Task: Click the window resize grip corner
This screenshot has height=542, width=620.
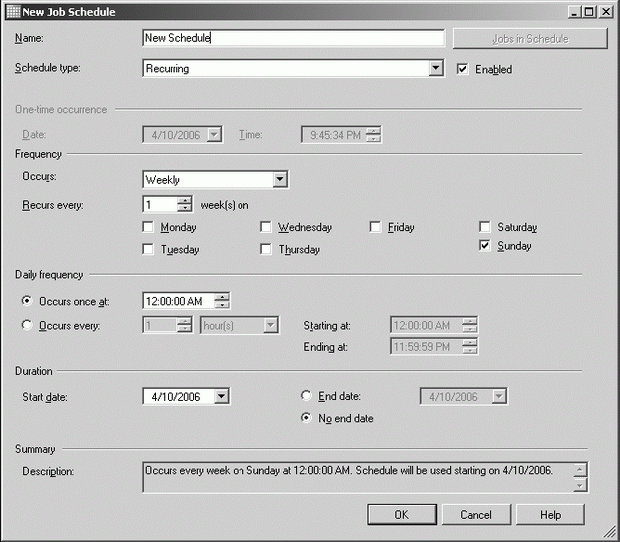Action: click(x=611, y=533)
